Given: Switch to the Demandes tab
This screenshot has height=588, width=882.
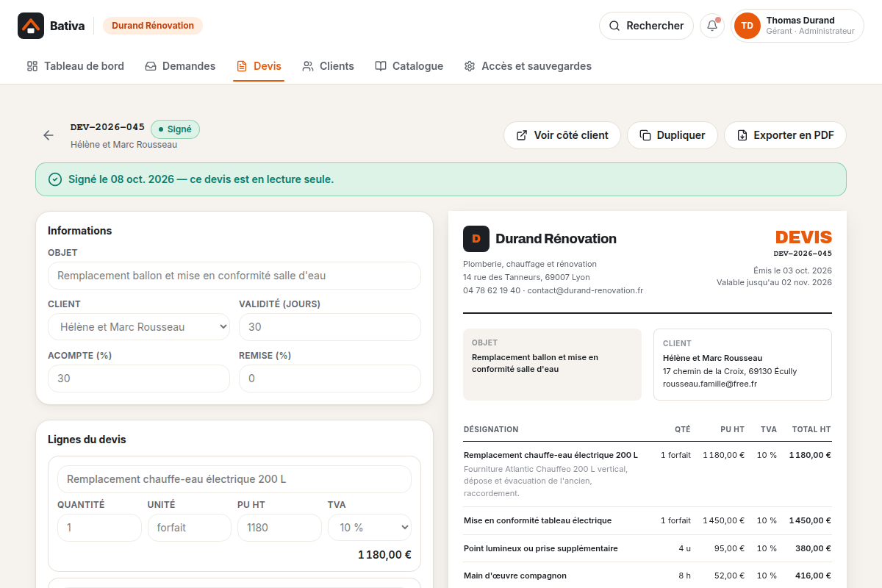Looking at the screenshot, I should [180, 66].
